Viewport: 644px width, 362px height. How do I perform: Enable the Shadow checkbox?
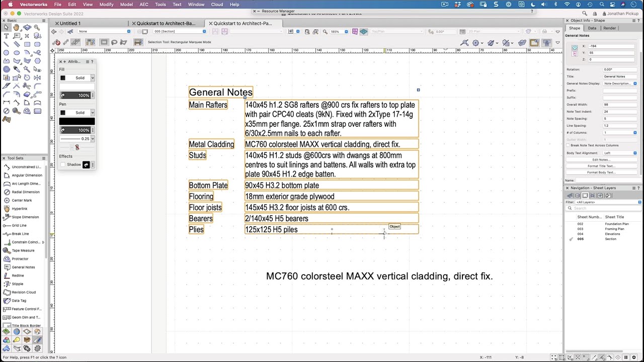click(x=63, y=165)
